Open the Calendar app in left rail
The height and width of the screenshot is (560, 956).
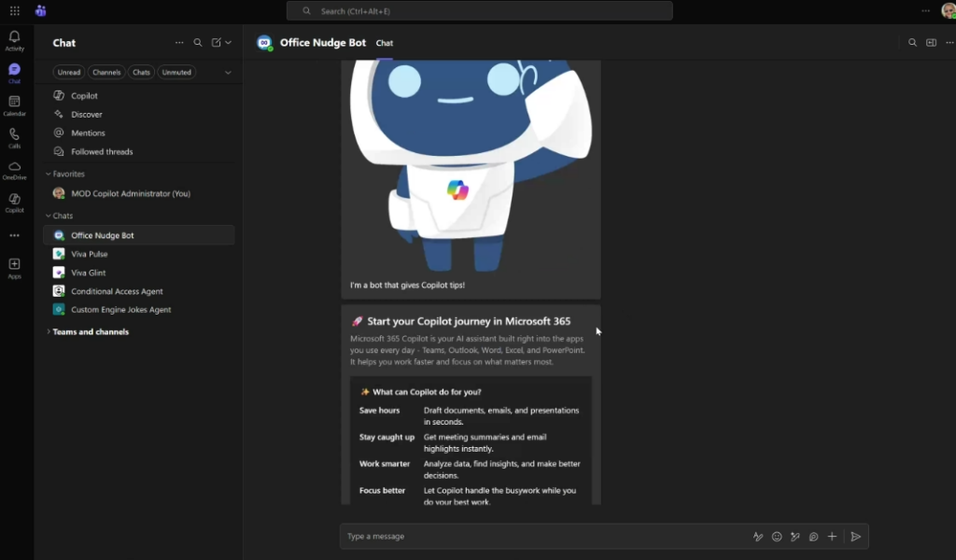(x=14, y=105)
